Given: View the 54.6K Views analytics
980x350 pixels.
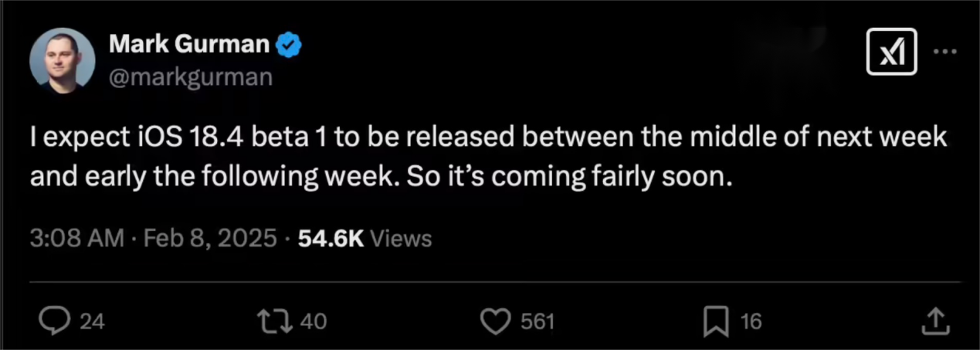Looking at the screenshot, I should 365,239.
